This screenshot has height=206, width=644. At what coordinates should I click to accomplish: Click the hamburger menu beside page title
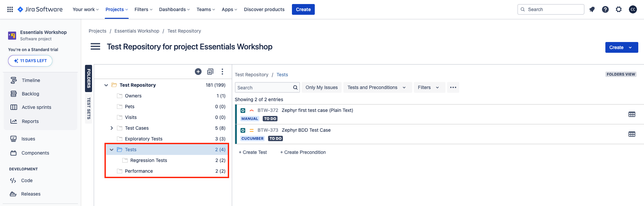tap(95, 46)
